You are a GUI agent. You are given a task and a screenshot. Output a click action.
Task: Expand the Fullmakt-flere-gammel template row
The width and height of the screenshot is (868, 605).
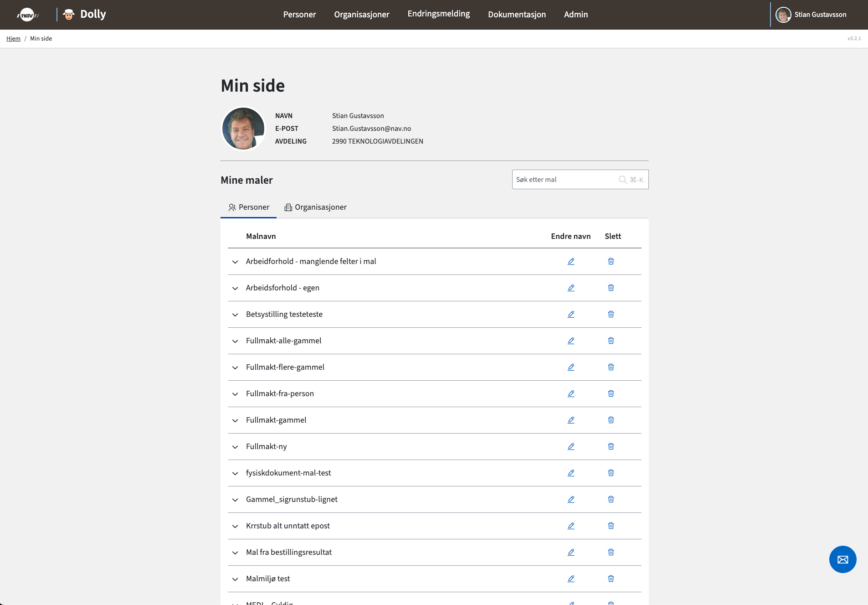(x=235, y=367)
